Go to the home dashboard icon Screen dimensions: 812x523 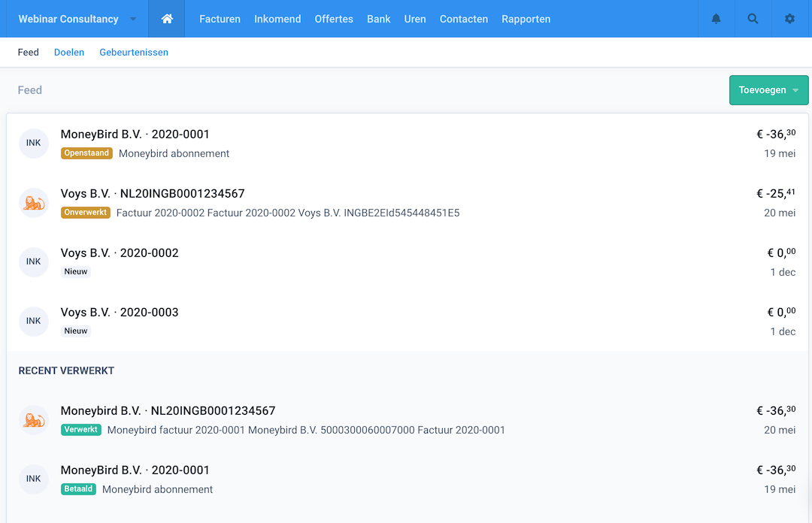167,19
